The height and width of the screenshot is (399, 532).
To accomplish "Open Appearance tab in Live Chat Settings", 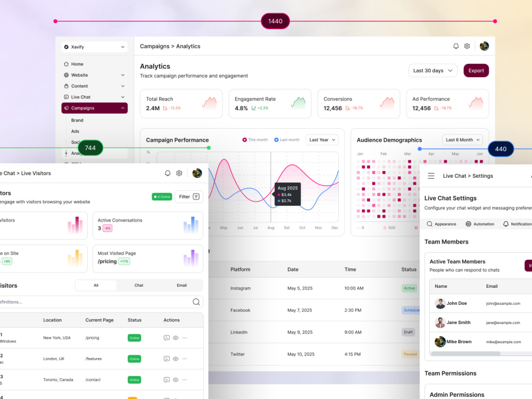I will [442, 225].
